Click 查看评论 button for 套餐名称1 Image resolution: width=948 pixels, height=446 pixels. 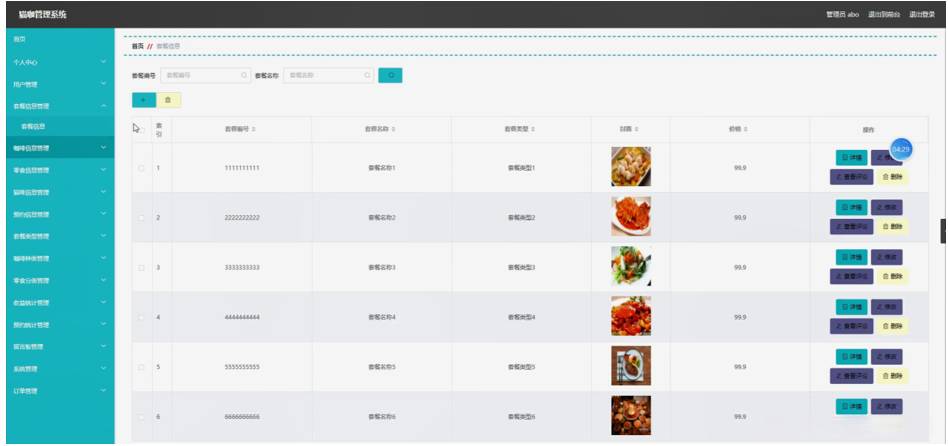coord(851,177)
